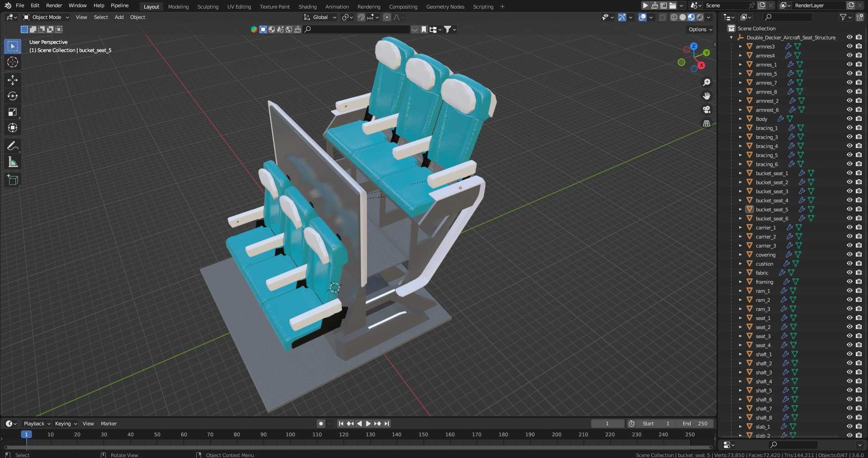The width and height of the screenshot is (868, 458).
Task: Toggle auto keying record button
Action: [321, 424]
